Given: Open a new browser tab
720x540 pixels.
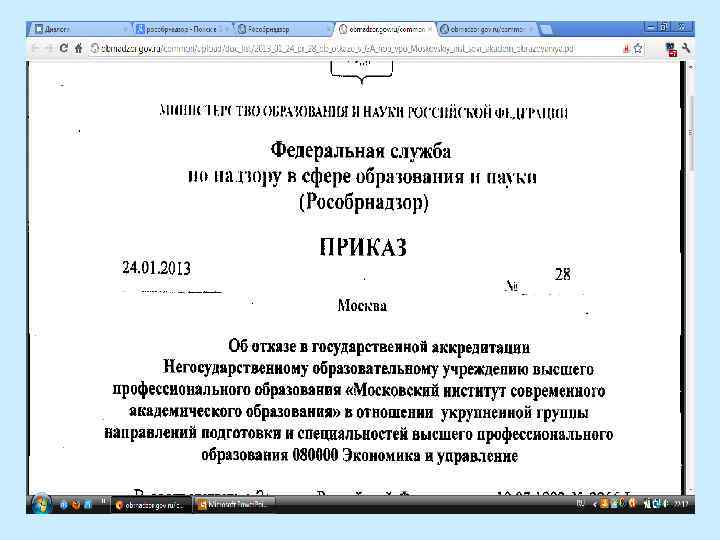Looking at the screenshot, I should [546, 30].
